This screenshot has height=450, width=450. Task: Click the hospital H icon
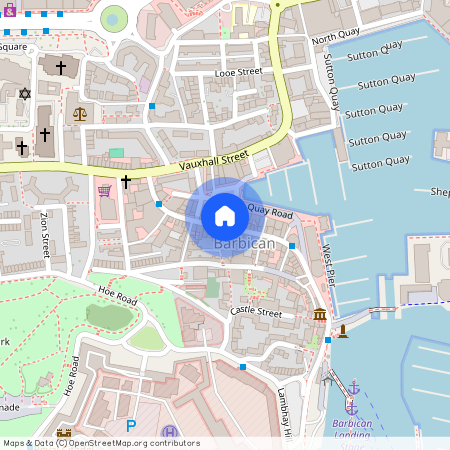coord(170,432)
